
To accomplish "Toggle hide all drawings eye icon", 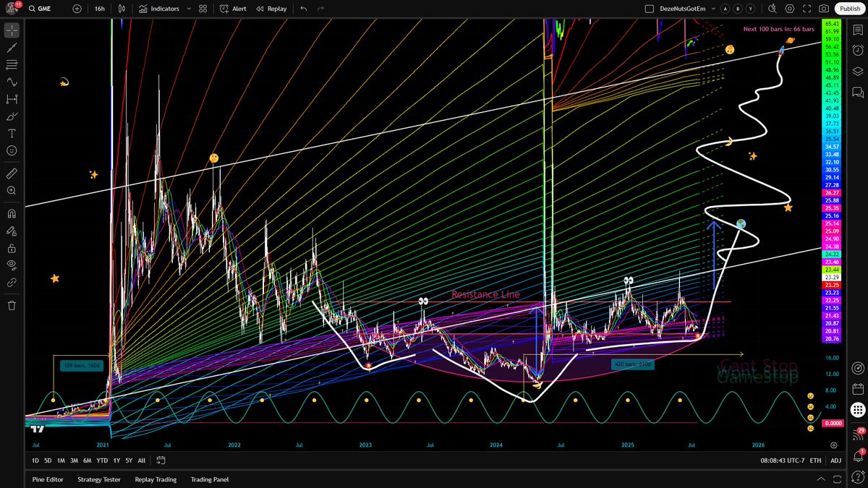I will click(12, 265).
